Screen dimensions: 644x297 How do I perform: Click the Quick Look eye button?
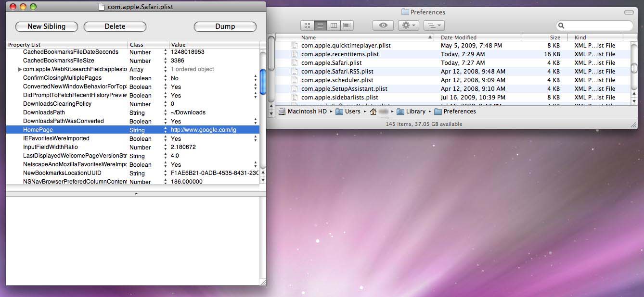383,25
